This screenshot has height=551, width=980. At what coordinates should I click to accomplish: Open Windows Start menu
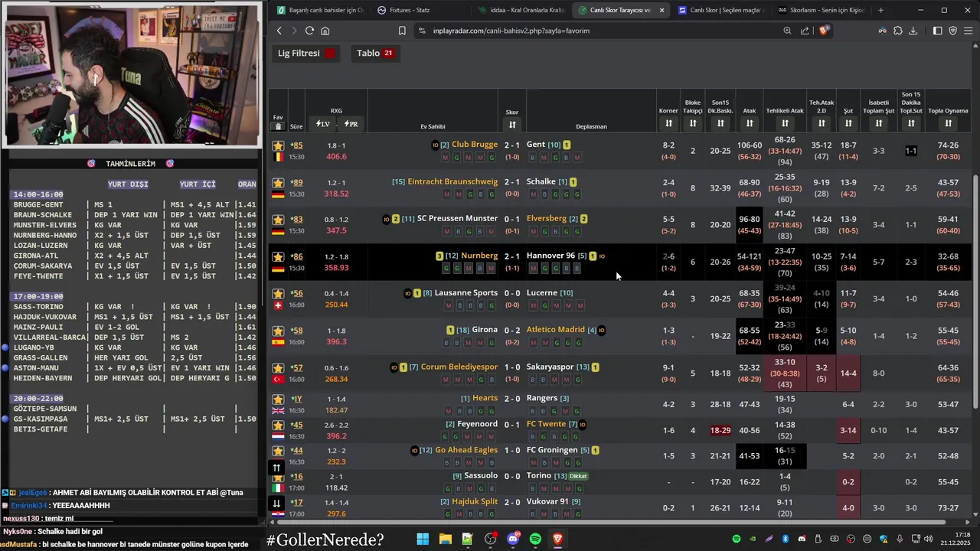coord(423,540)
